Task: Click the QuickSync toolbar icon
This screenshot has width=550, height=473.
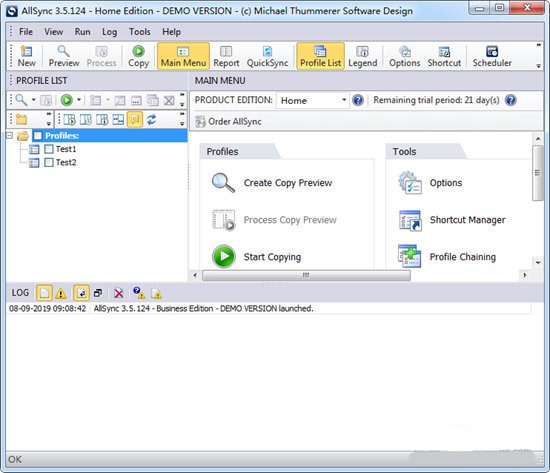Action: 267,56
